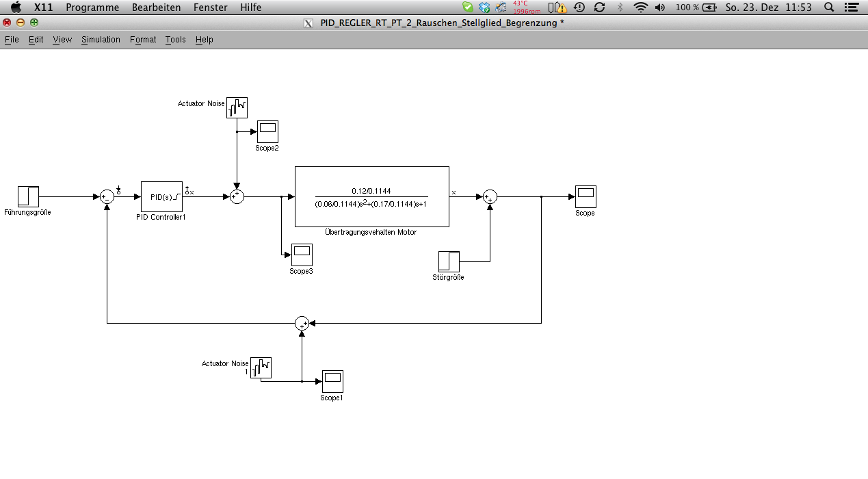Image resolution: width=868 pixels, height=479 pixels.
Task: Open Spotlight search magnifier icon
Action: point(829,8)
